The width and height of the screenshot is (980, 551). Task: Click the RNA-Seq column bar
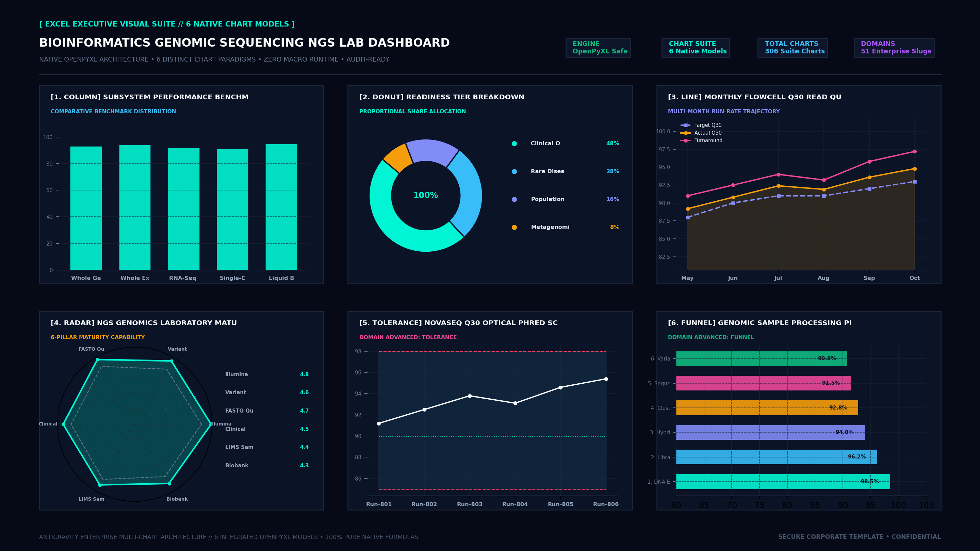point(184,209)
